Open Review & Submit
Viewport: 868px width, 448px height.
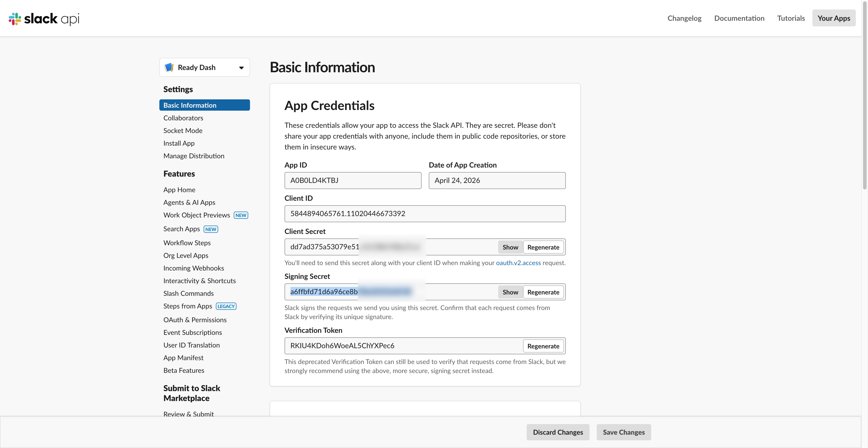189,414
